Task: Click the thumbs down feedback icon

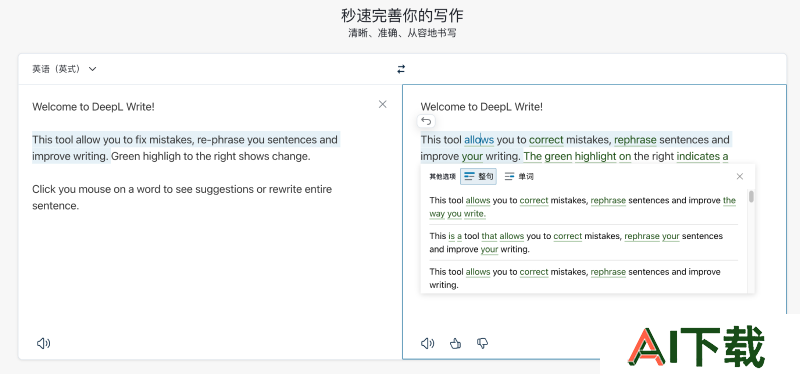Action: [482, 343]
